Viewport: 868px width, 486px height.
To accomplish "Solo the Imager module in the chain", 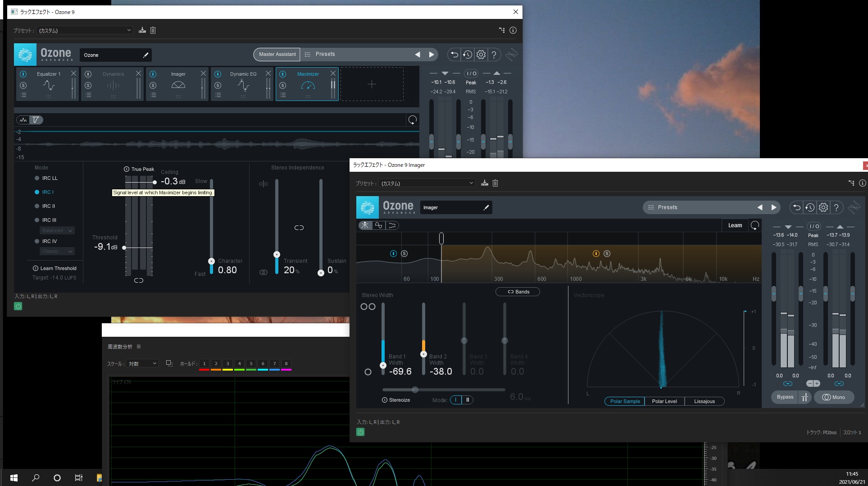I will (x=153, y=85).
